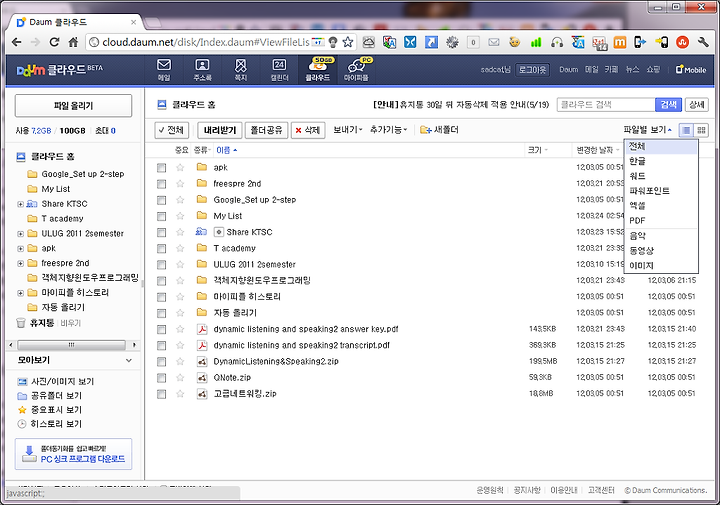Check the ULUG 2011 2semester checkbox
The width and height of the screenshot is (720, 505).
point(161,265)
